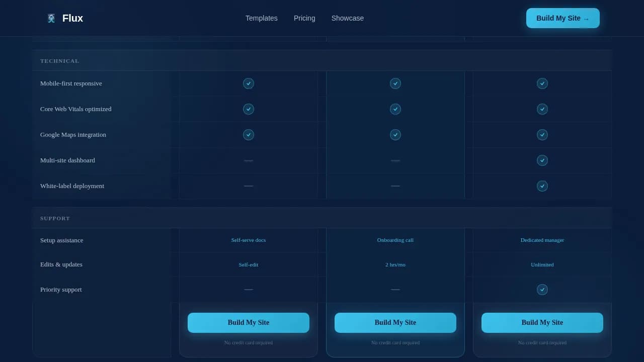Click the Priority support checkmark in last column
The image size is (644, 362).
[542, 290]
